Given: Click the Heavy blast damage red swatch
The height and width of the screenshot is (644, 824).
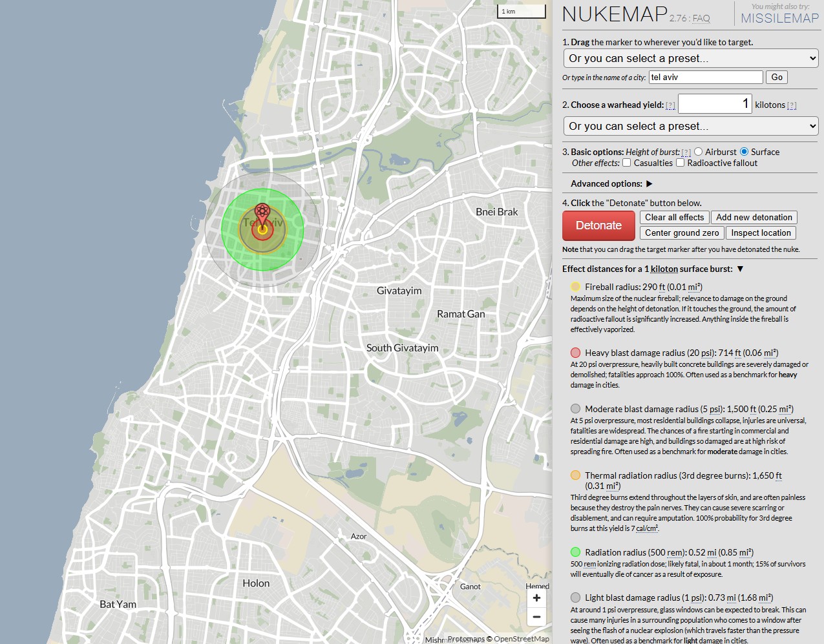Looking at the screenshot, I should click(x=575, y=353).
